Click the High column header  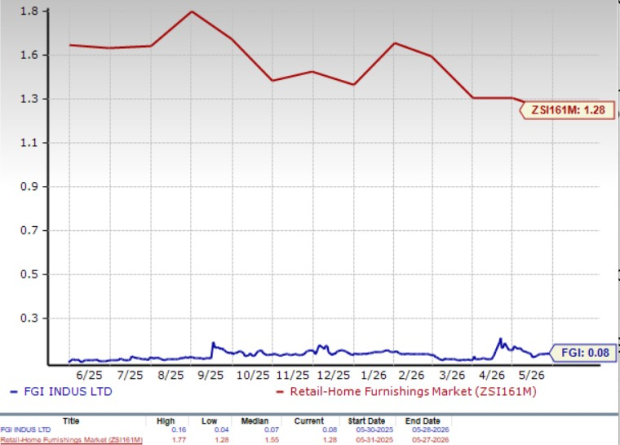pyautogui.click(x=166, y=421)
